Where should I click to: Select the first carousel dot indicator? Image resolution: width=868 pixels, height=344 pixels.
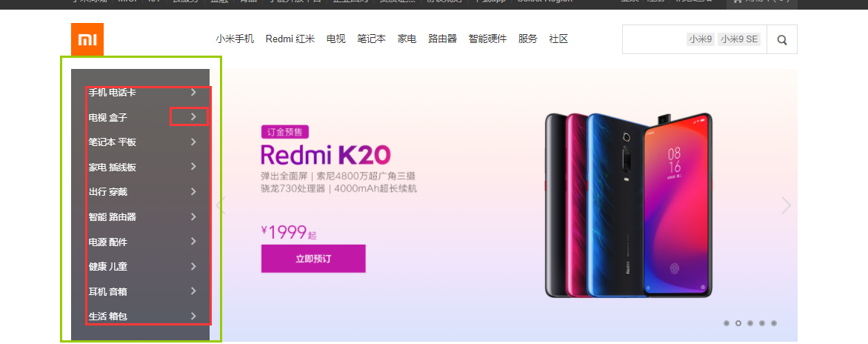pyautogui.click(x=727, y=323)
